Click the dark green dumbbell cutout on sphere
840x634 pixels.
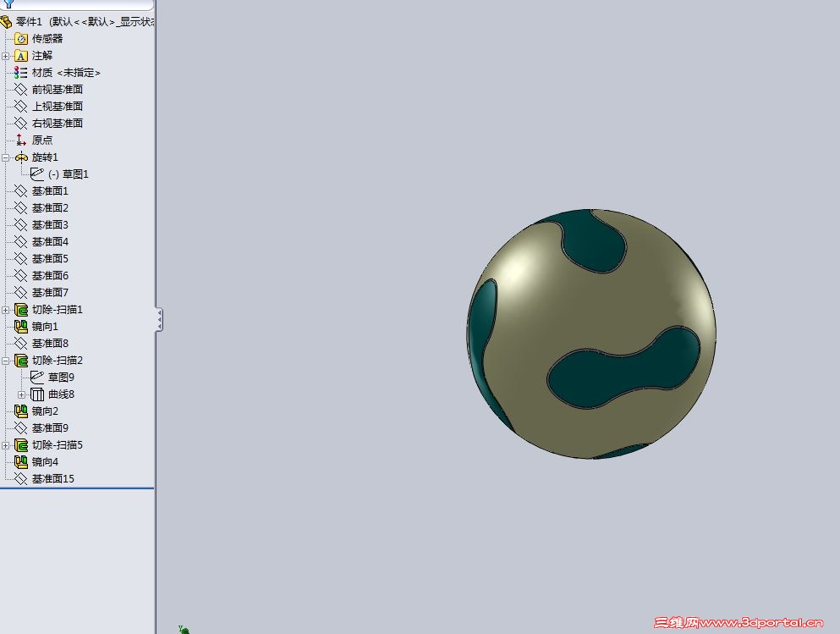point(623,367)
